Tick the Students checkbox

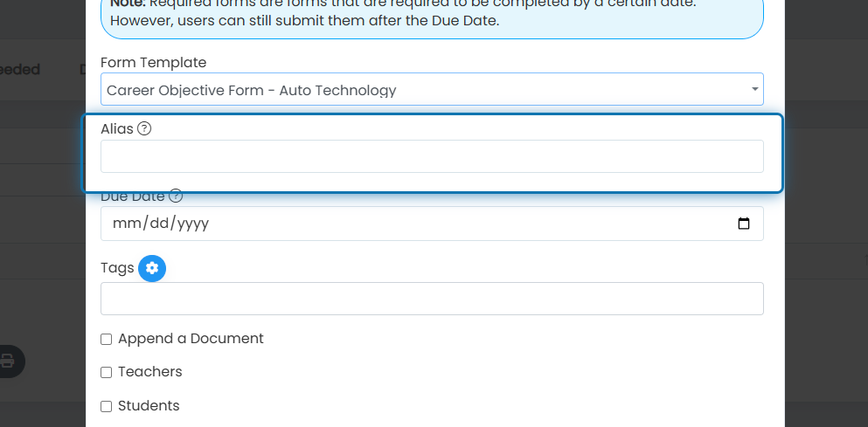[107, 407]
